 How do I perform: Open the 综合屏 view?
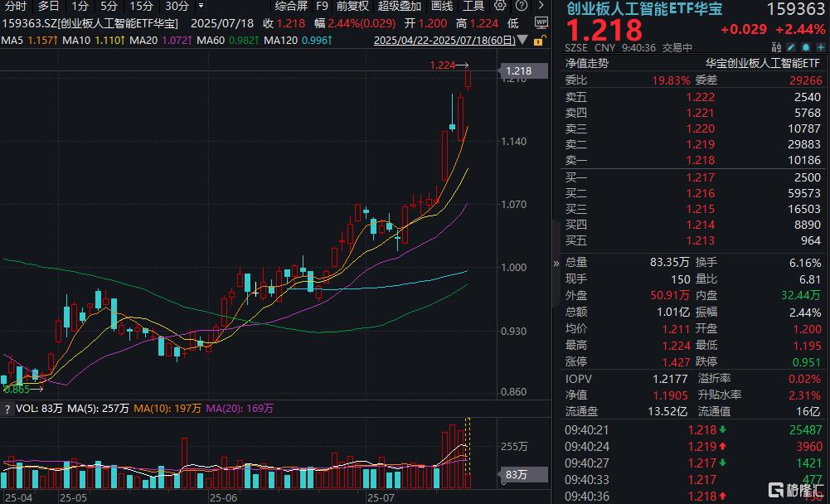[x=291, y=6]
